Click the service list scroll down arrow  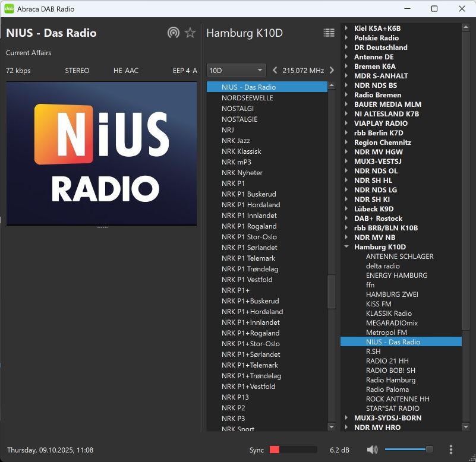[x=332, y=426]
